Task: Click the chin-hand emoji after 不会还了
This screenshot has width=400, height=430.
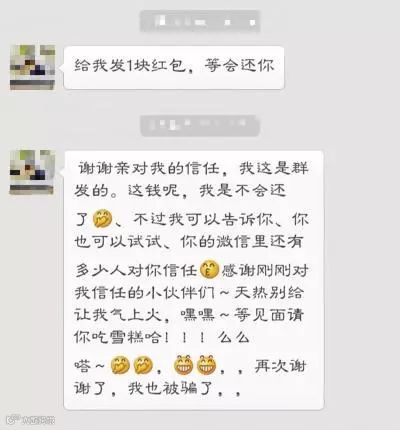Action: (103, 219)
